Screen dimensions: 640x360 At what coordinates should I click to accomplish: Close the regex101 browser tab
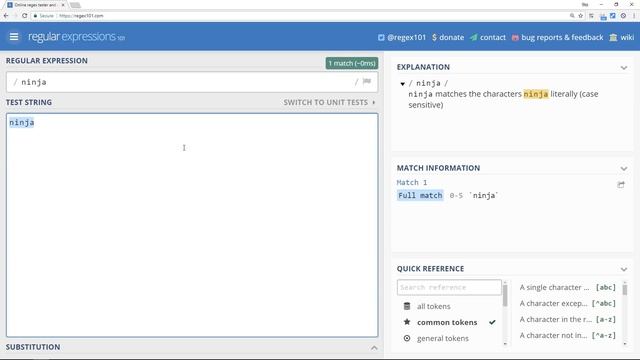[x=63, y=5]
